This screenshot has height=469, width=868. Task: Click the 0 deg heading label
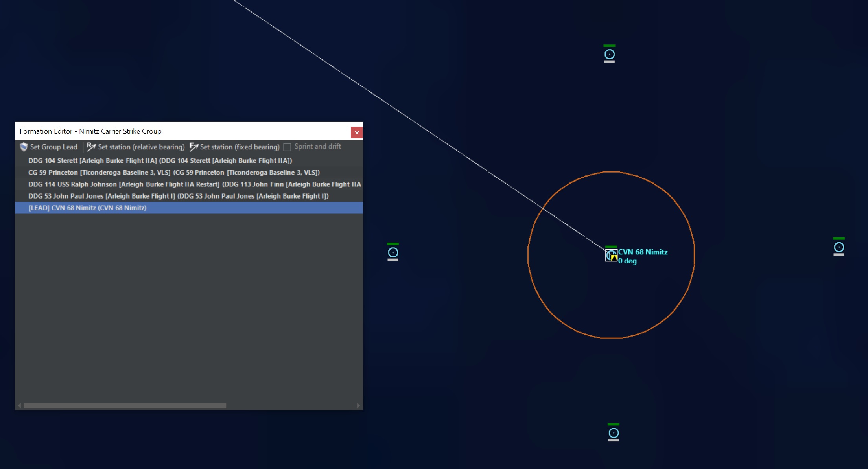click(x=627, y=261)
